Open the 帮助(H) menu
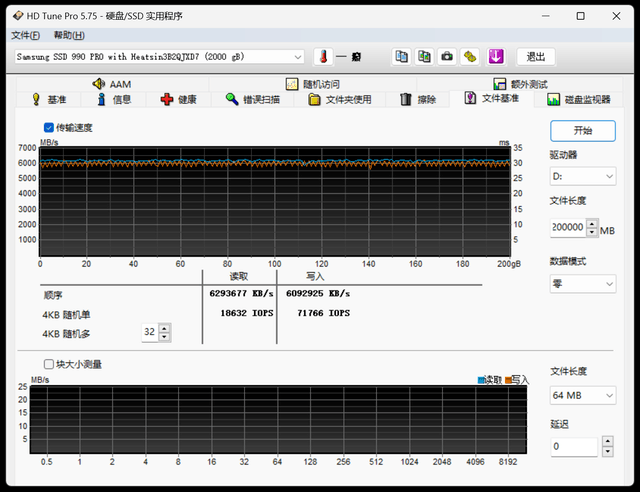The image size is (640, 492). click(69, 35)
